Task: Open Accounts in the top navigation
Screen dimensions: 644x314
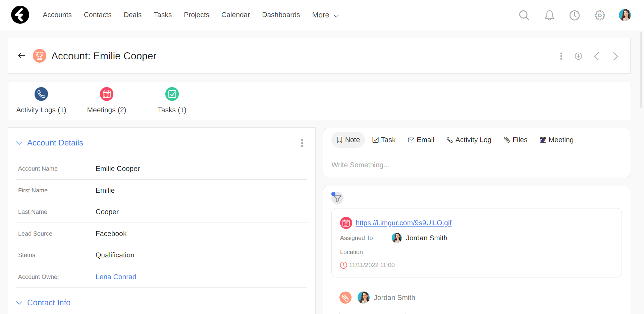Action: click(57, 15)
